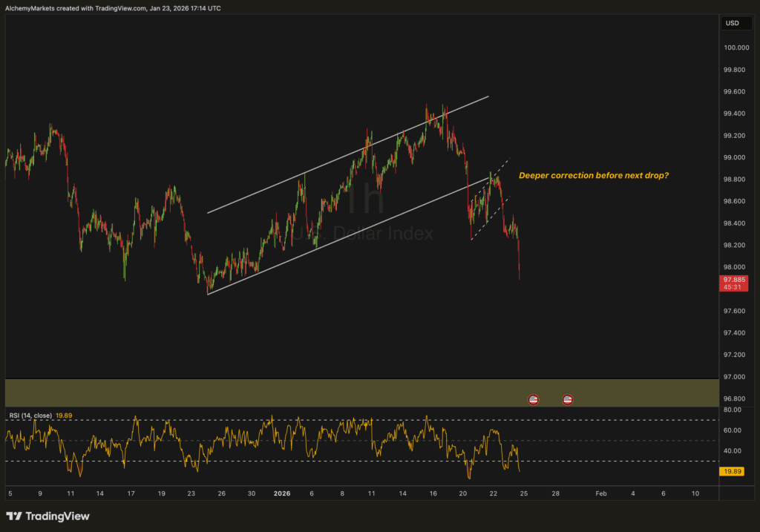
Task: Click the RSI line in the indicator pane
Action: 223,440
